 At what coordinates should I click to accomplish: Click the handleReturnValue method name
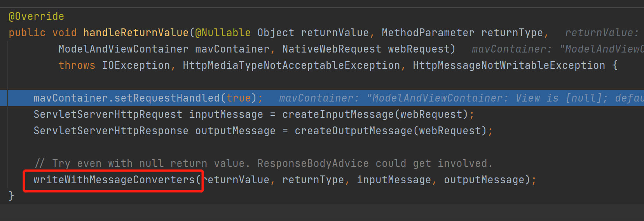coord(136,33)
